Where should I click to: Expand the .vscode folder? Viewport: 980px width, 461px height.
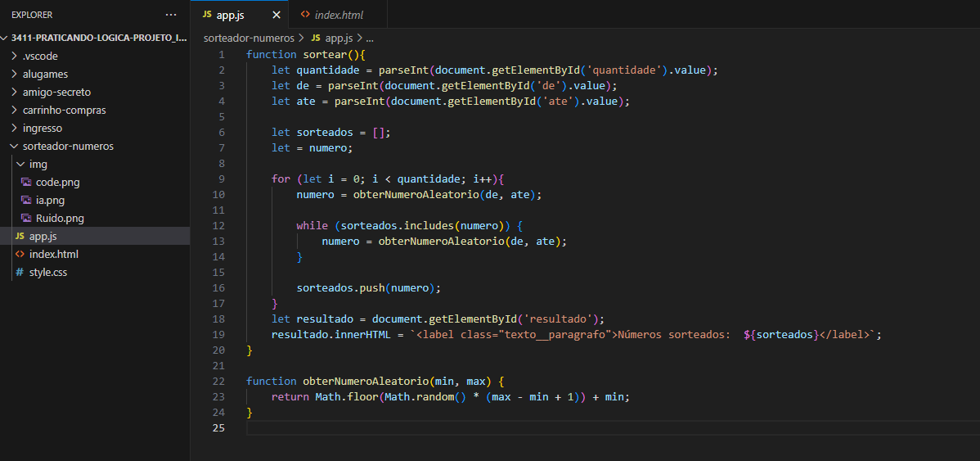point(13,56)
